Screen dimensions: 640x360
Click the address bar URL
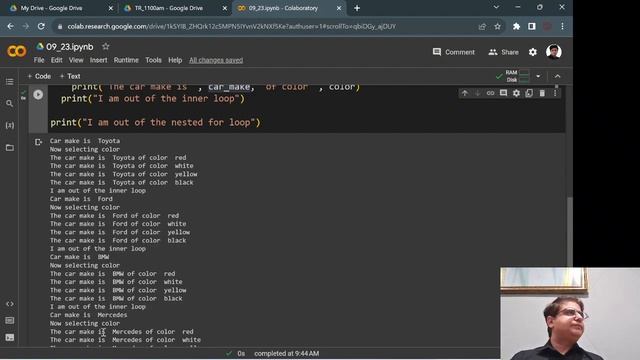pyautogui.click(x=231, y=27)
